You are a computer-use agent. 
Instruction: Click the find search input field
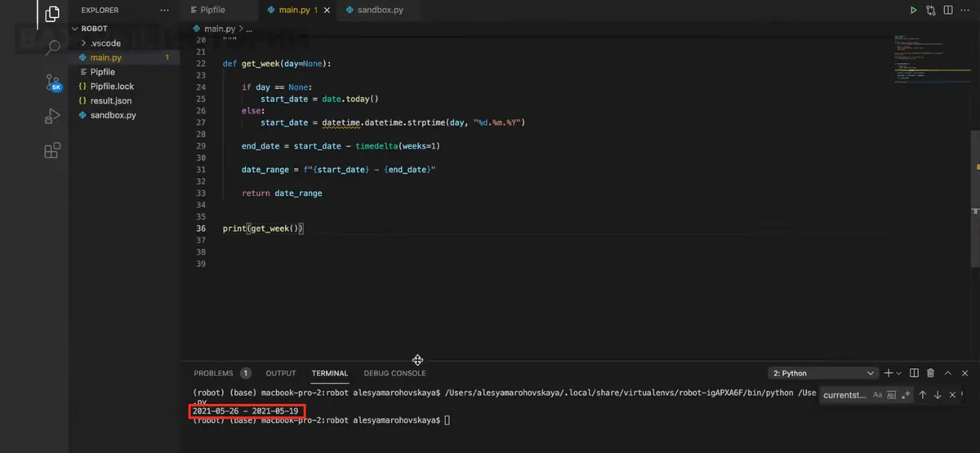tap(844, 395)
